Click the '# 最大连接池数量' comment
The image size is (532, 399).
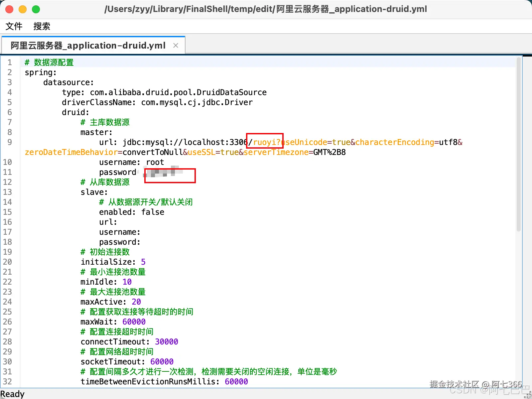pos(113,292)
